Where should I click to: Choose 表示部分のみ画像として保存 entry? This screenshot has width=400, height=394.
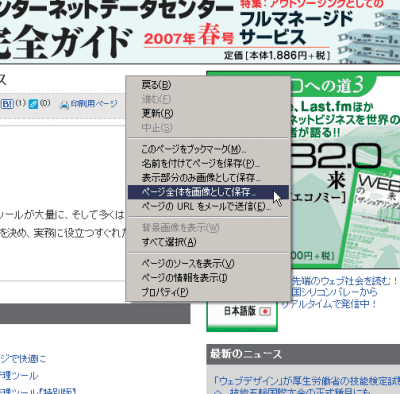click(x=208, y=178)
